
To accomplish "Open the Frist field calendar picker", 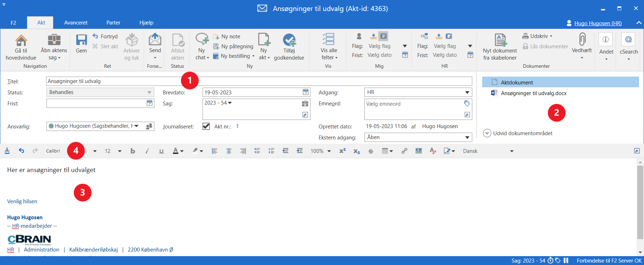I will (x=150, y=103).
